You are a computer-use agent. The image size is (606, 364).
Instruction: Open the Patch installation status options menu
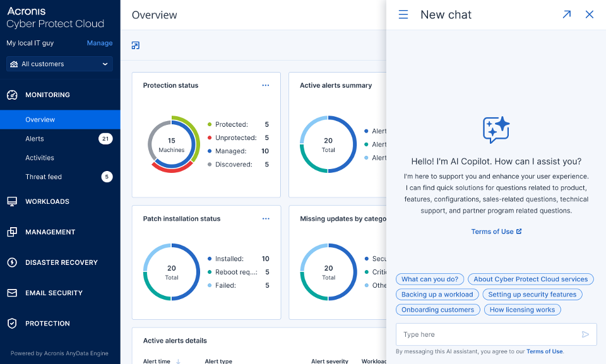click(266, 218)
